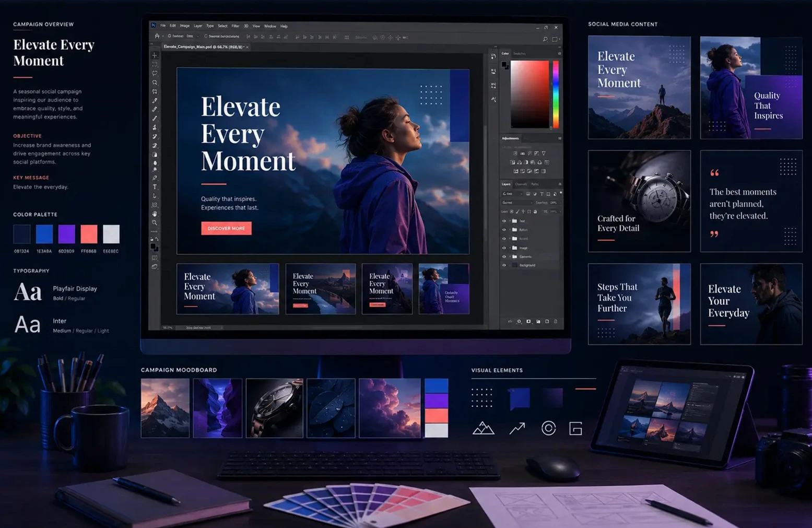Hide the Text layer group

pyautogui.click(x=504, y=221)
